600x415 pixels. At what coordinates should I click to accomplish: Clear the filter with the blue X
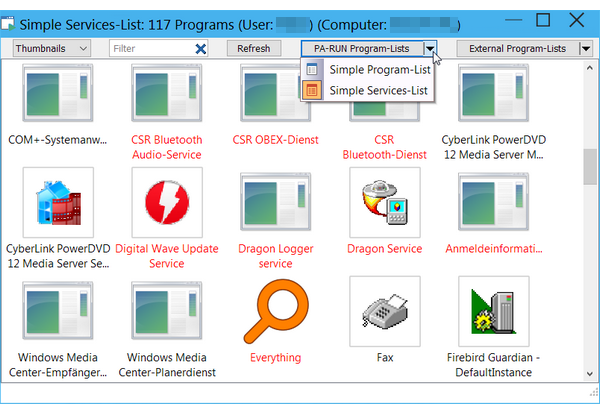click(201, 48)
